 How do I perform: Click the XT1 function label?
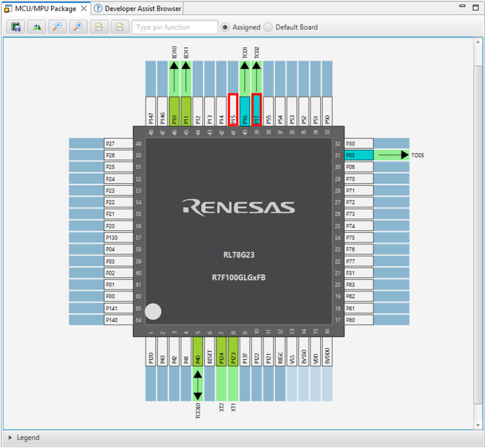pyautogui.click(x=233, y=407)
